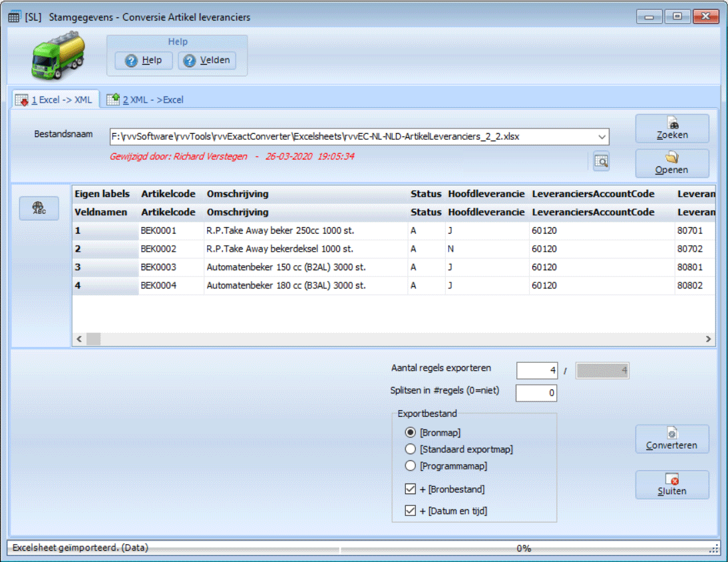Image resolution: width=728 pixels, height=562 pixels.
Task: Uncheck the + [Bronbestand] checkbox
Action: [x=411, y=489]
